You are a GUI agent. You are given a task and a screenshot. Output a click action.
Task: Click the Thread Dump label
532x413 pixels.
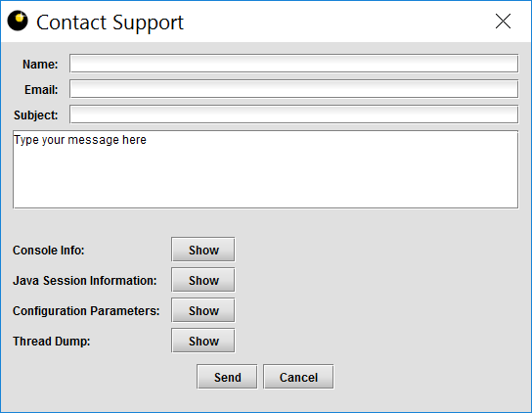point(52,341)
